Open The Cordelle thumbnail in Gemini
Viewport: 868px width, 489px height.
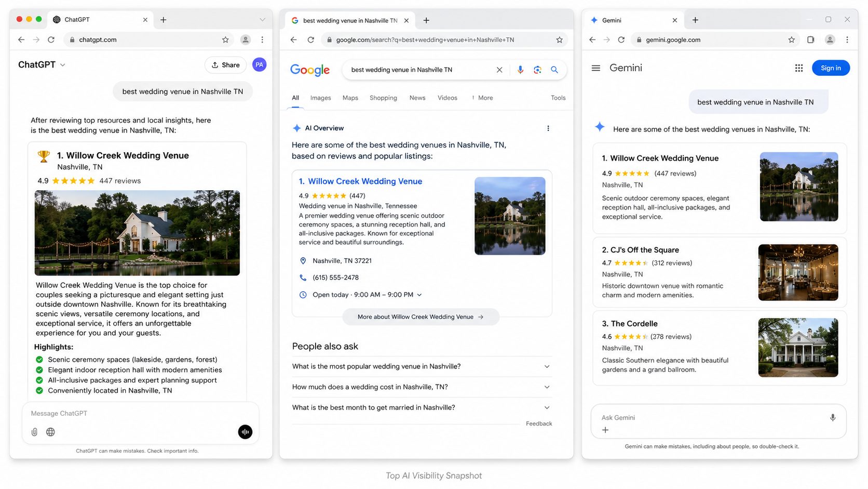pos(798,347)
